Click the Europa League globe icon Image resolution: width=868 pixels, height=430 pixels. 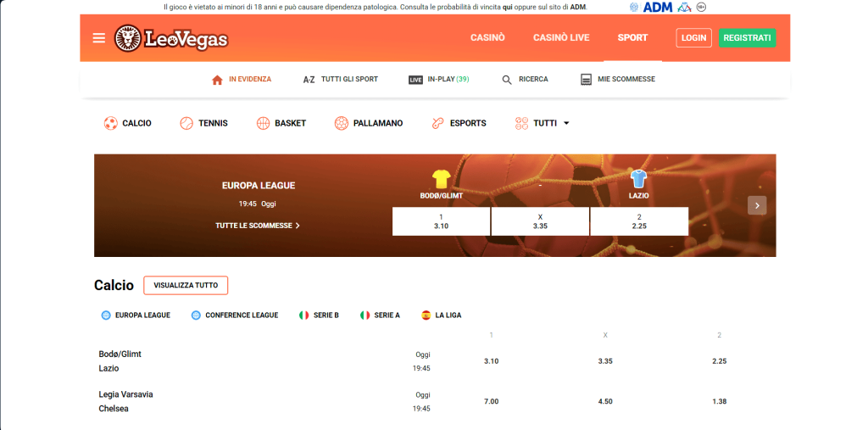(x=106, y=316)
